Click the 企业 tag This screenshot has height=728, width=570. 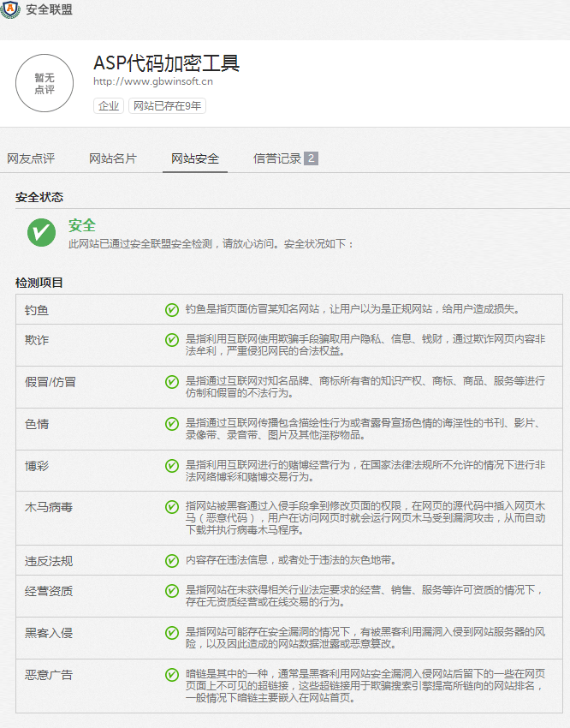coord(109,106)
